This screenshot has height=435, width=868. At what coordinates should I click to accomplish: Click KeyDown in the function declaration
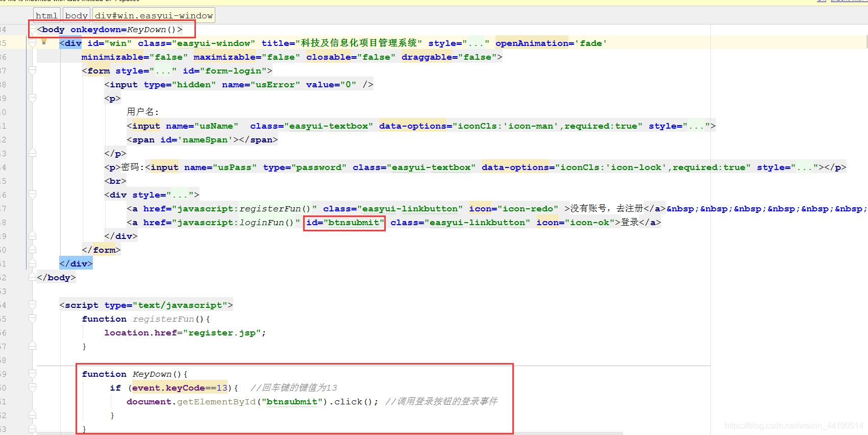(x=152, y=374)
